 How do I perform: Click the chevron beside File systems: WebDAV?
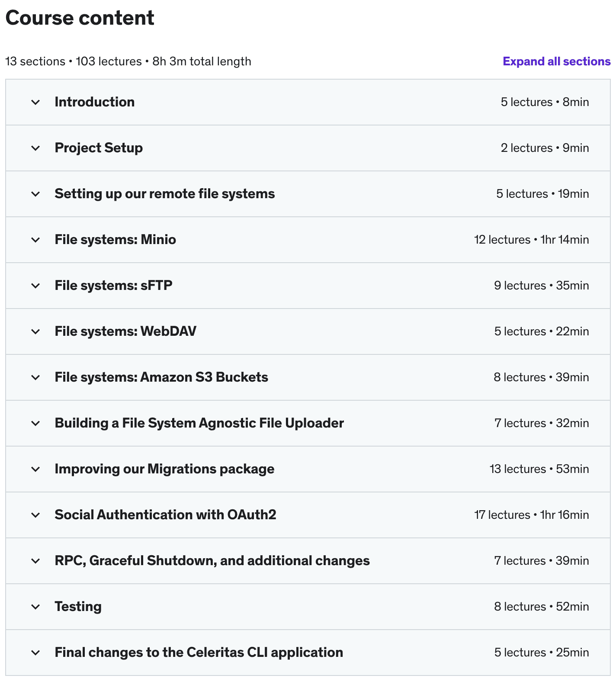[x=36, y=331]
